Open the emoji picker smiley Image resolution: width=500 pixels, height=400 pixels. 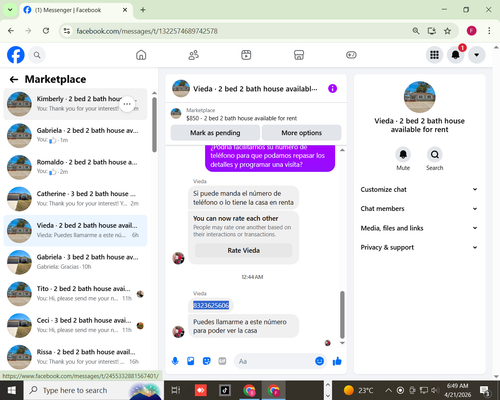319,361
